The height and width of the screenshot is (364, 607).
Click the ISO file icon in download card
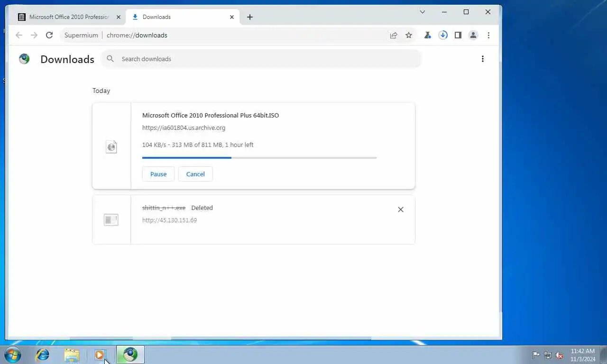coord(111,147)
